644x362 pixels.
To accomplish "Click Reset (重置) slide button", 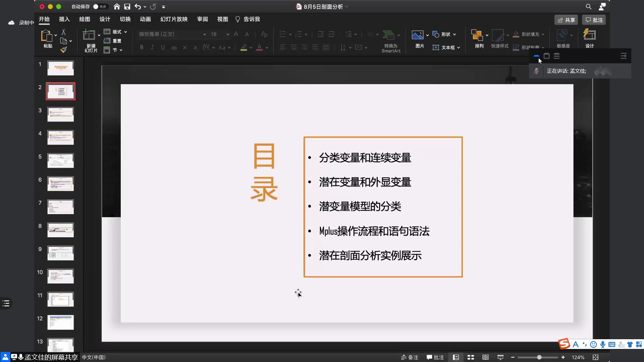I will pos(113,41).
